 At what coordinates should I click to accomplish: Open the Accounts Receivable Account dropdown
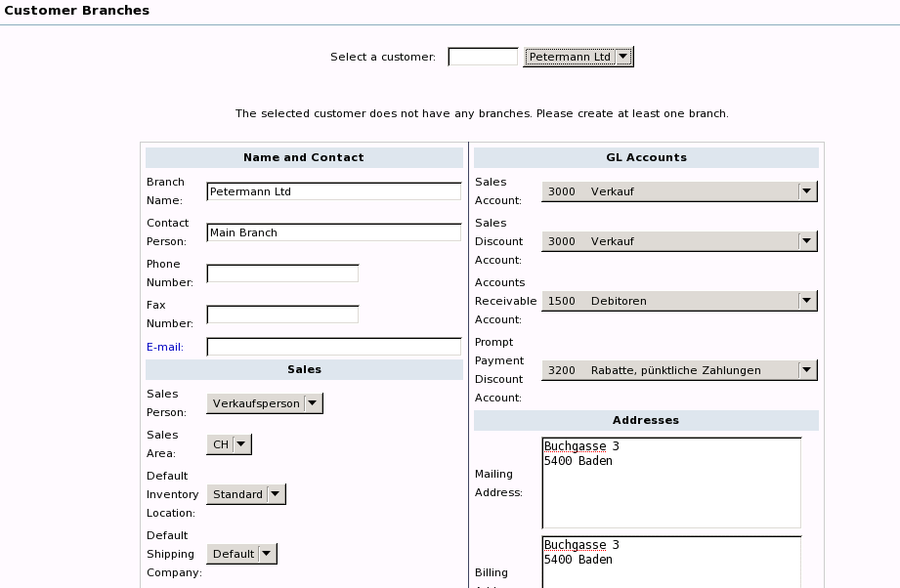679,301
